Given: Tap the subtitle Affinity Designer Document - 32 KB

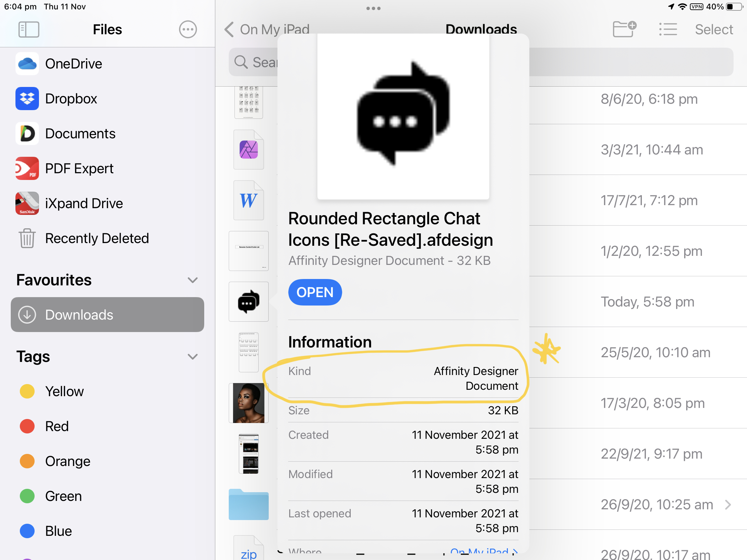Looking at the screenshot, I should coord(389,261).
